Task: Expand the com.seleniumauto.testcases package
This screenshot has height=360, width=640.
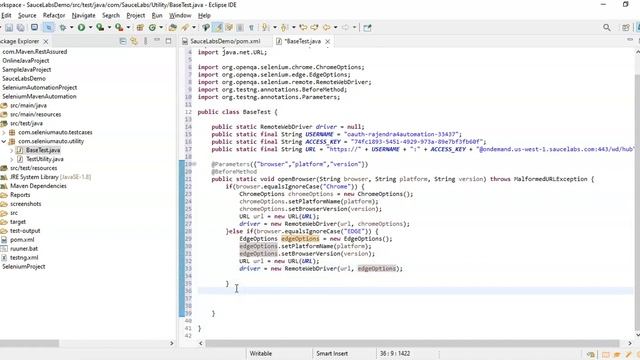Action: pos(4,133)
